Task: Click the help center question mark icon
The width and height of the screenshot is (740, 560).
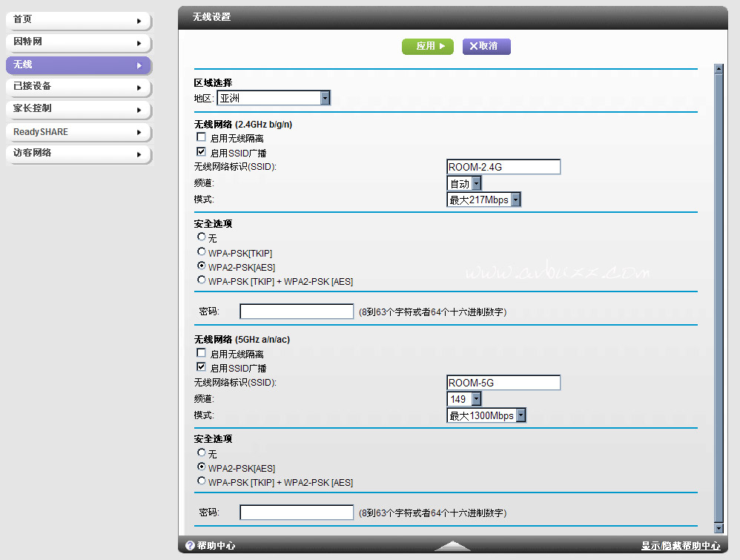Action: (x=190, y=546)
